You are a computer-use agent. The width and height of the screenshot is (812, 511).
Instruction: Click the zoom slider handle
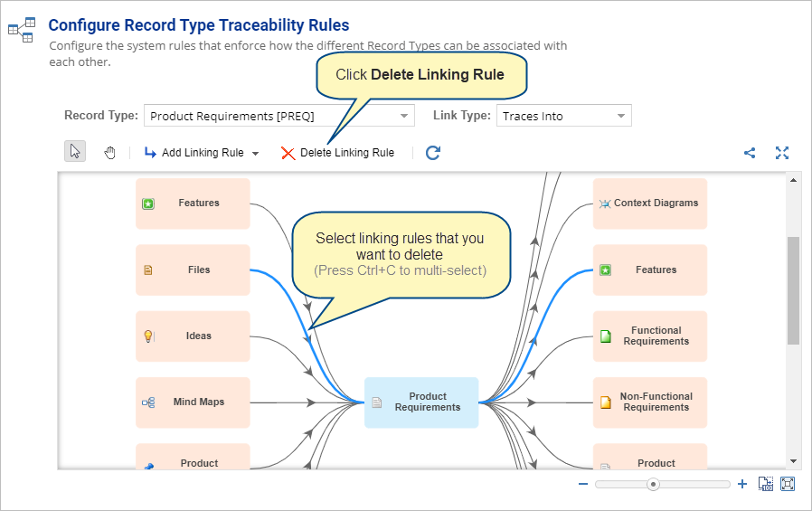pos(653,485)
